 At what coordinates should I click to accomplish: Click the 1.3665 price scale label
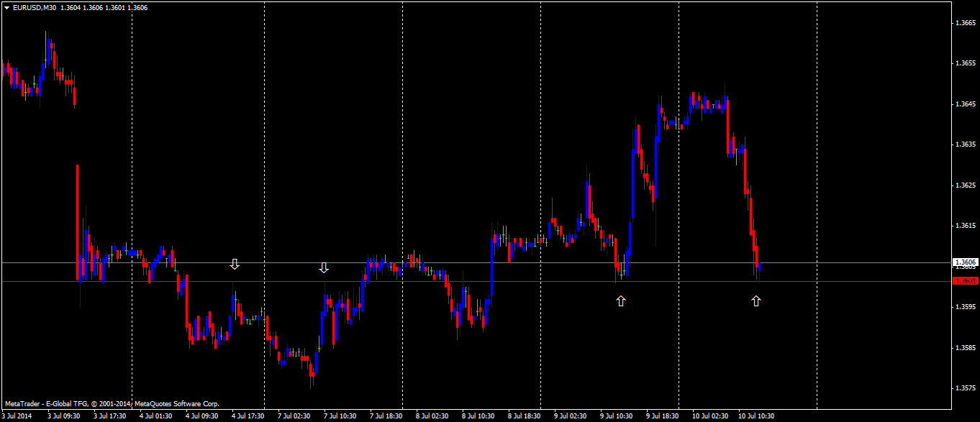pyautogui.click(x=964, y=23)
